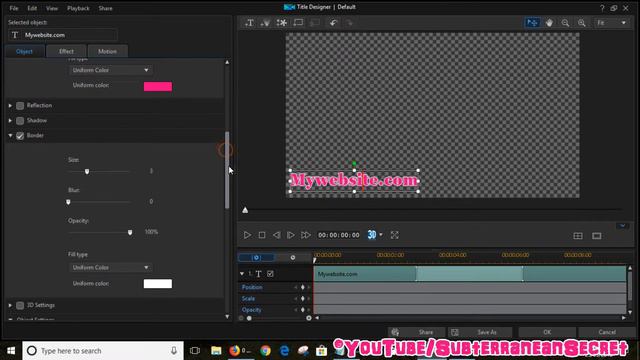Click the Fast Forward button
The height and width of the screenshot is (360, 640).
pyautogui.click(x=305, y=235)
